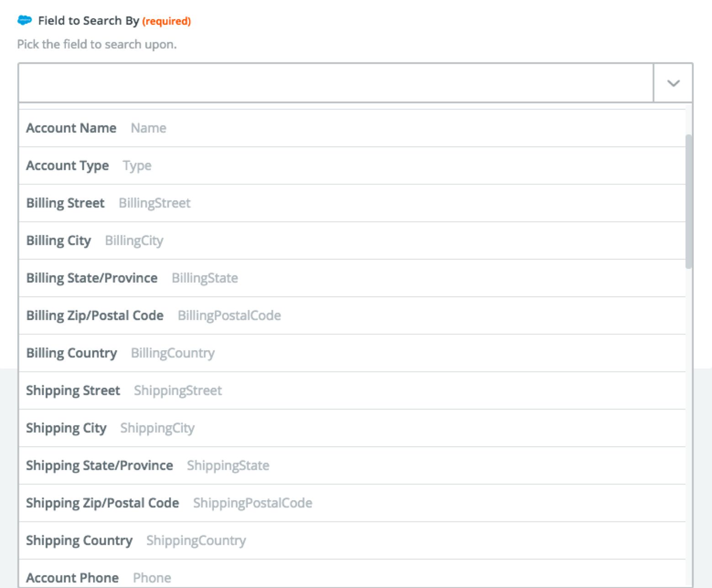
Task: Choose Billing State/Province from dropdown
Action: point(92,278)
